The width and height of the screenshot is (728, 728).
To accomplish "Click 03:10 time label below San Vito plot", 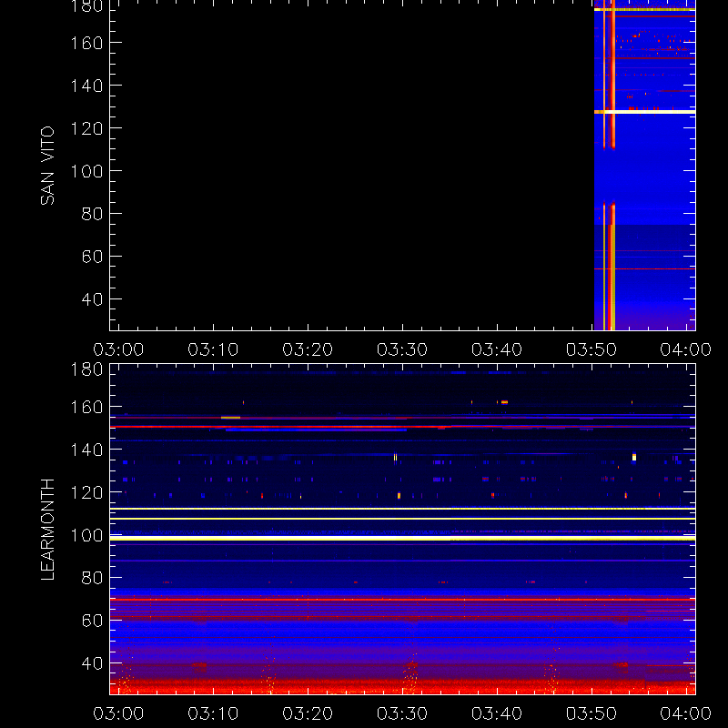I will tap(213, 349).
